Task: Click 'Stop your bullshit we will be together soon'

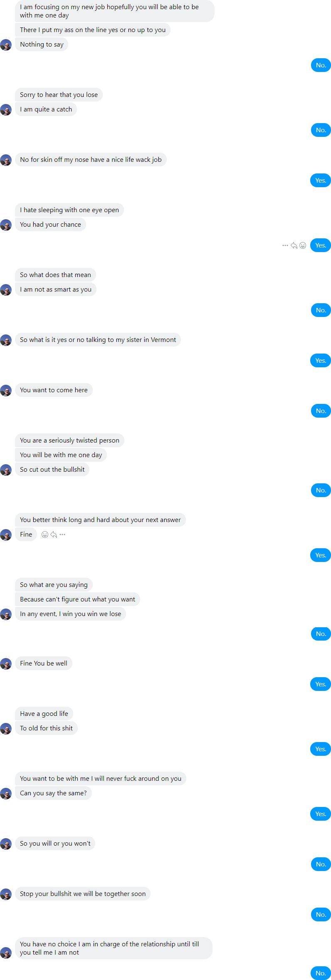Action: 83,894
